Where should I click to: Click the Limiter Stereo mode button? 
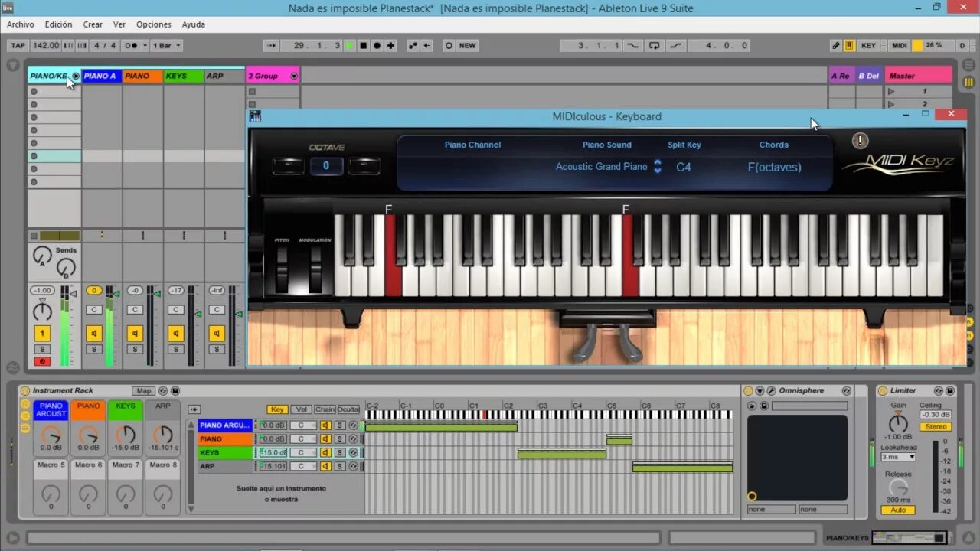coord(936,427)
